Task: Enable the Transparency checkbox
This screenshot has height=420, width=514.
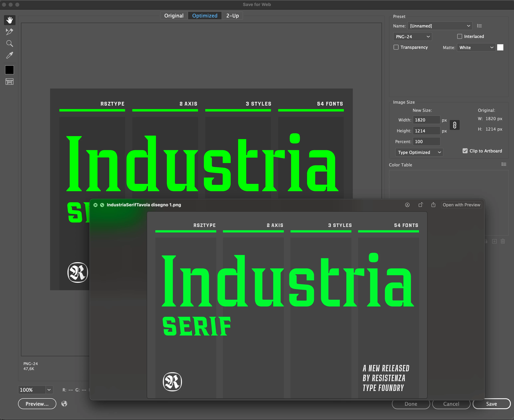Action: [396, 47]
